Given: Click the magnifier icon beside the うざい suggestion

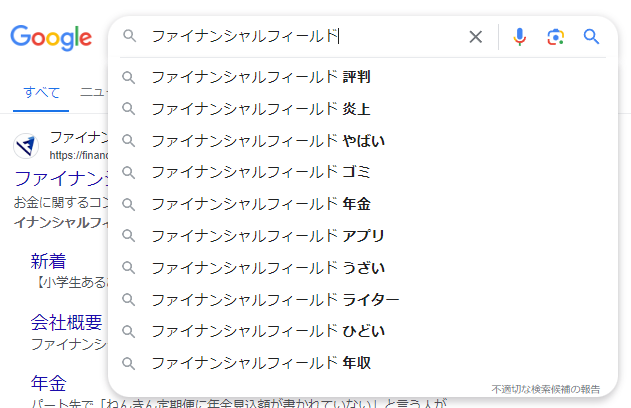Looking at the screenshot, I should click(x=128, y=268).
